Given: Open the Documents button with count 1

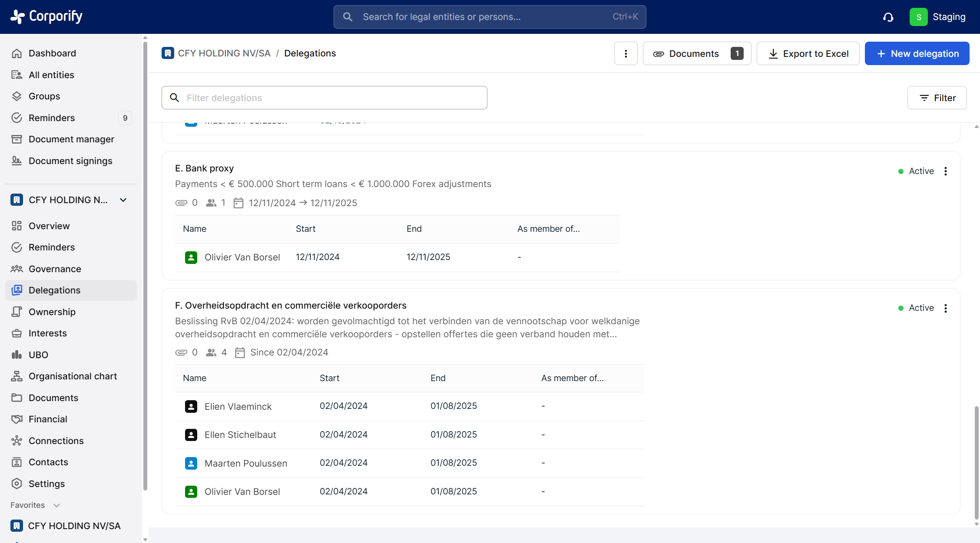Looking at the screenshot, I should [697, 53].
